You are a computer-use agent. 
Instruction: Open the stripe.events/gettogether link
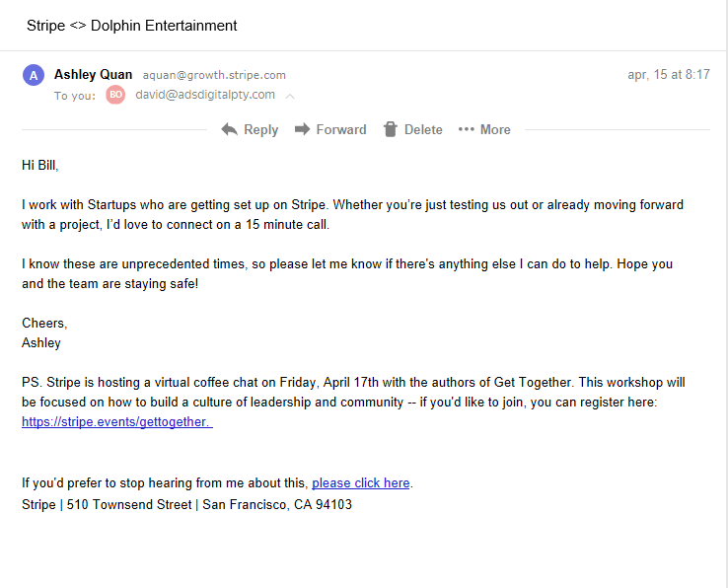(x=115, y=421)
